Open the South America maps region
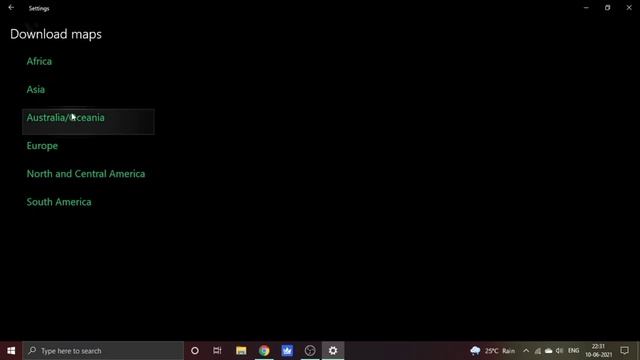 59,202
